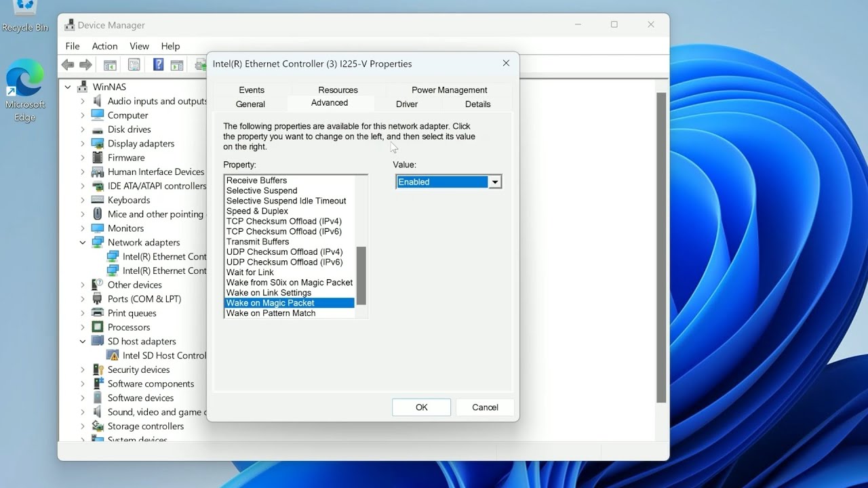Switch to the Resources tab
Viewport: 868px width, 488px height.
(x=338, y=90)
